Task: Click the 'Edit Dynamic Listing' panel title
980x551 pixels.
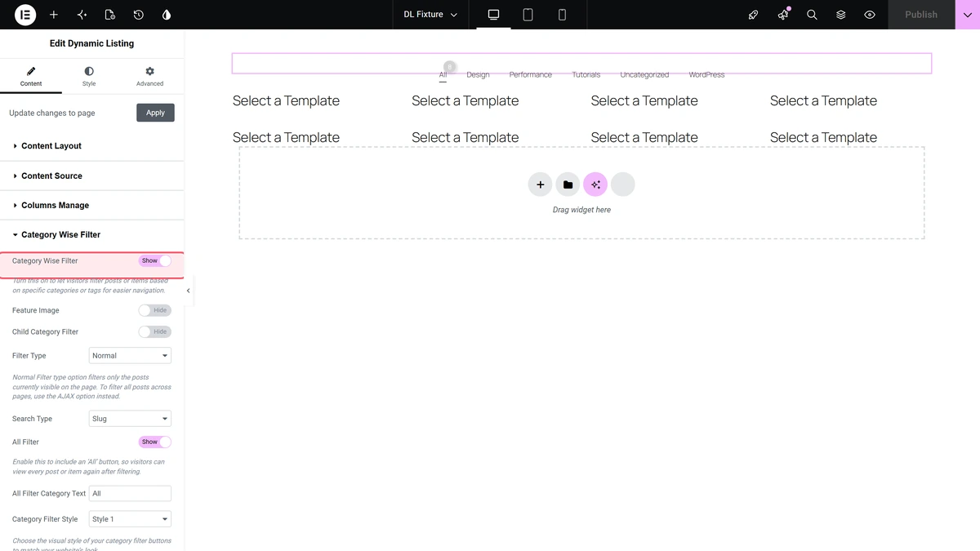Action: tap(91, 43)
